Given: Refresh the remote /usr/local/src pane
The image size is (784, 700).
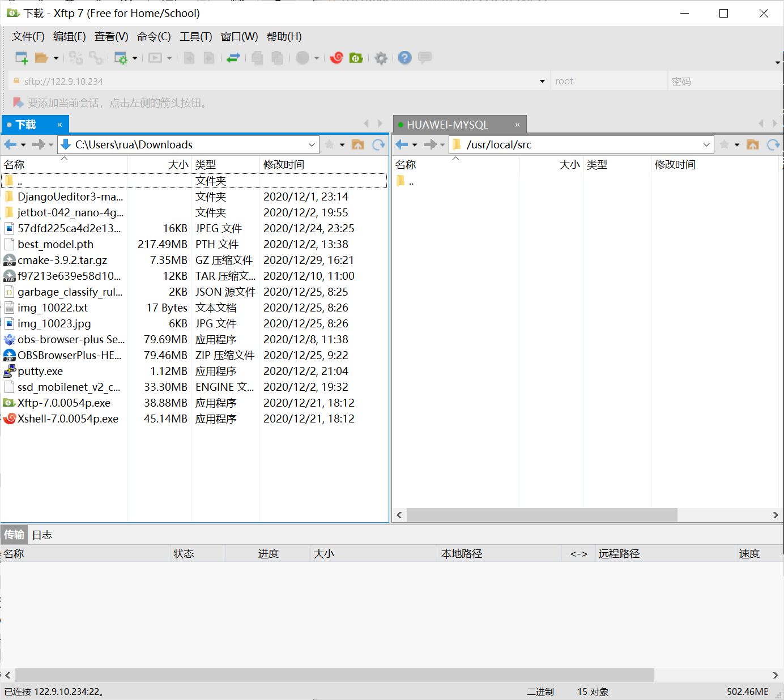Looking at the screenshot, I should (773, 144).
